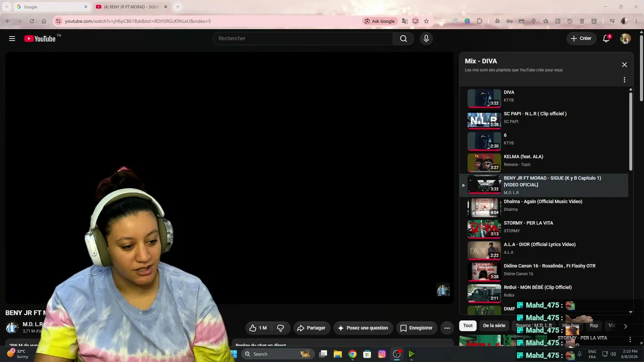644x362 pixels.
Task: Open YouTube notifications bell
Action: pos(606,39)
